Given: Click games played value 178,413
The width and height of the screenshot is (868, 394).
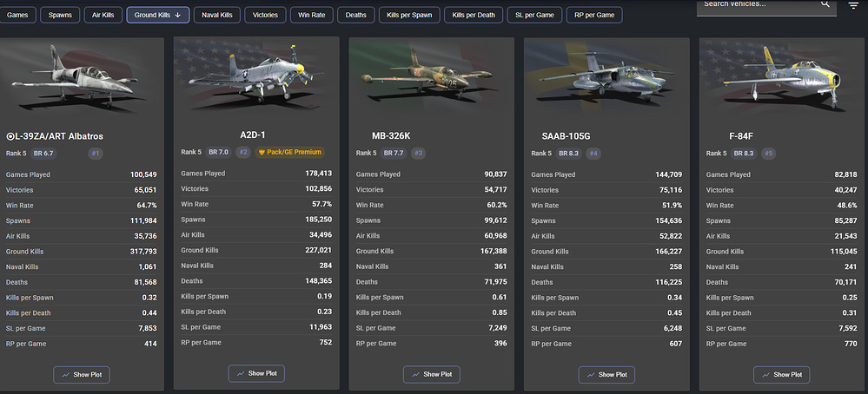Looking at the screenshot, I should [318, 174].
